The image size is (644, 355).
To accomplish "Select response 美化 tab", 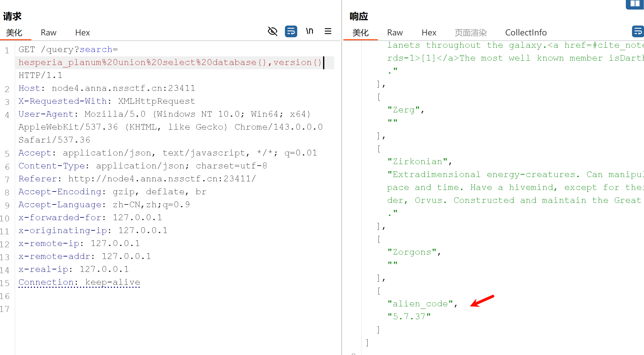I will click(x=360, y=33).
